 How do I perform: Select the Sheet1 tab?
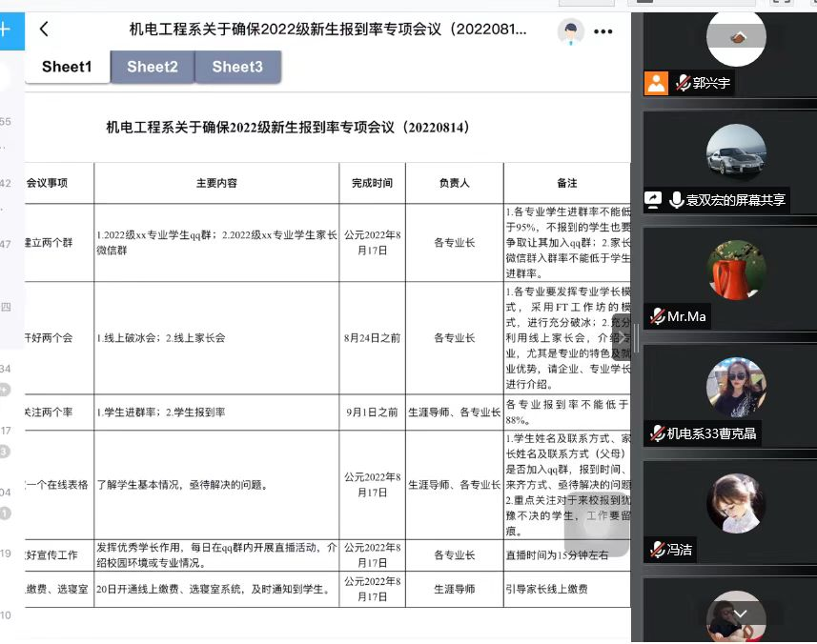click(67, 67)
